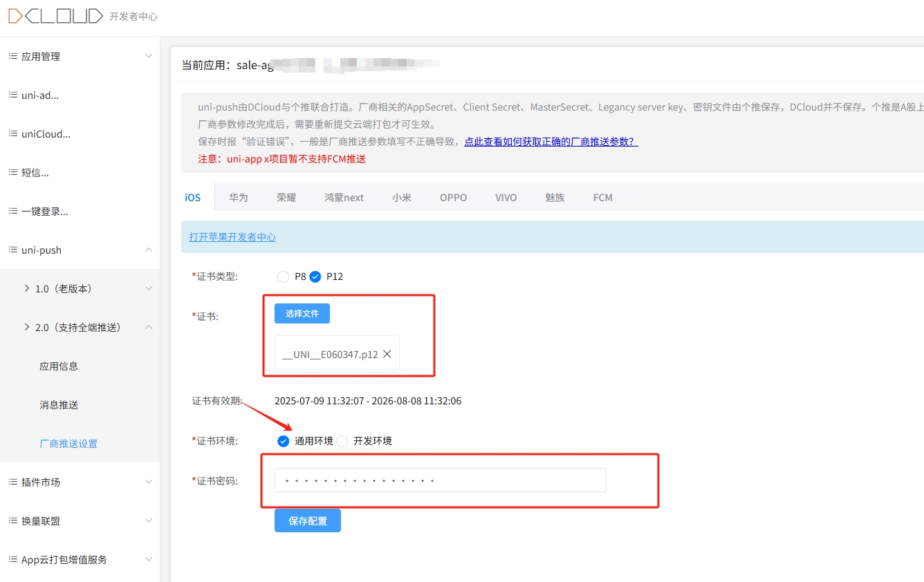Focus the 证书密码 password field

(x=441, y=480)
